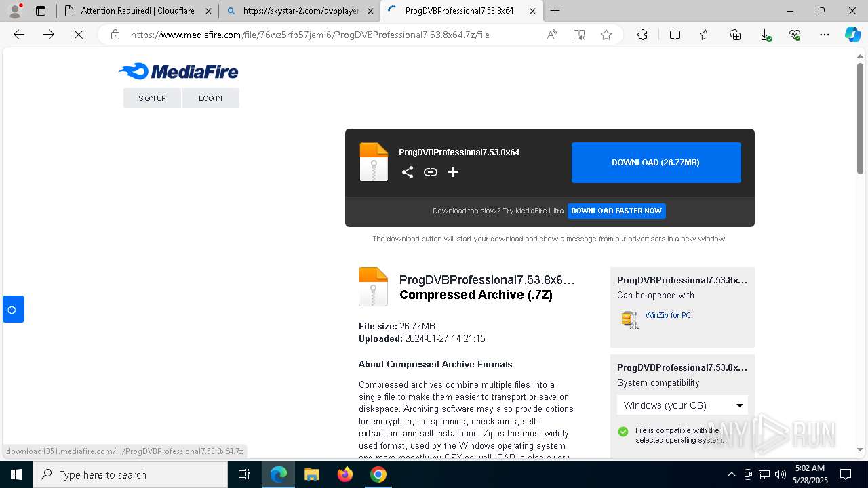Open Immersive reader icon
Screen dimensions: 868x488
pos(579,35)
